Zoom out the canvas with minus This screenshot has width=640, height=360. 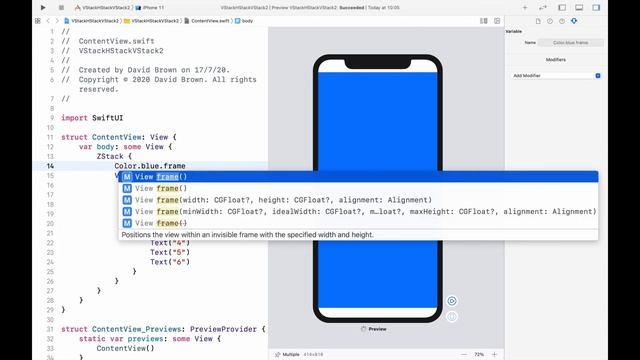point(464,354)
